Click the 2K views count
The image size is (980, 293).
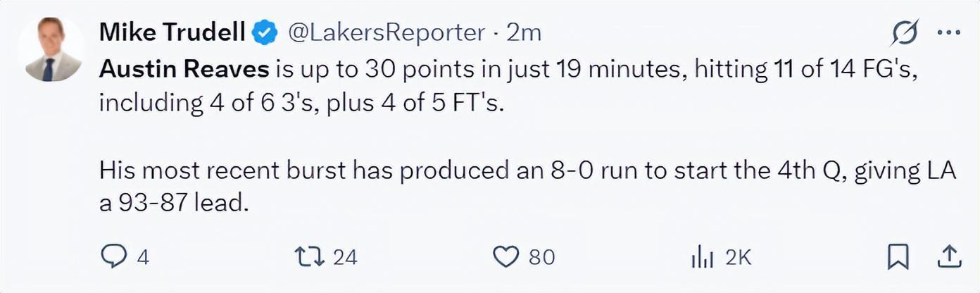coord(739,258)
